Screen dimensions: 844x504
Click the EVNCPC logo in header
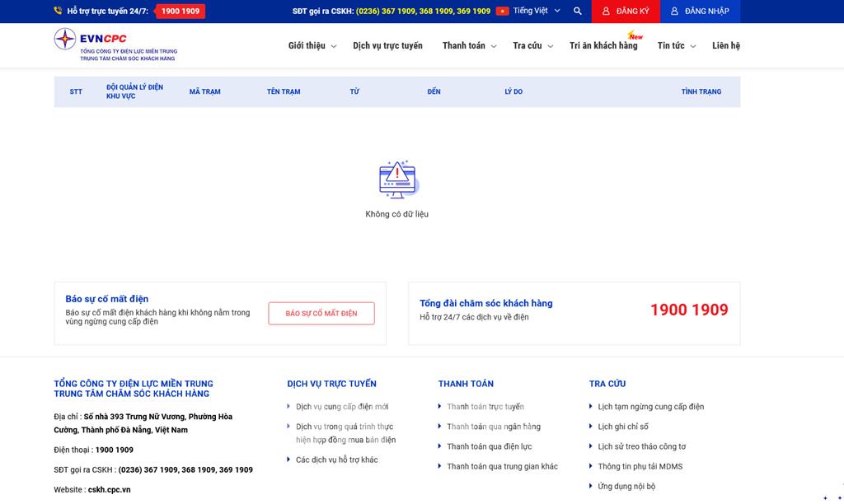[115, 44]
